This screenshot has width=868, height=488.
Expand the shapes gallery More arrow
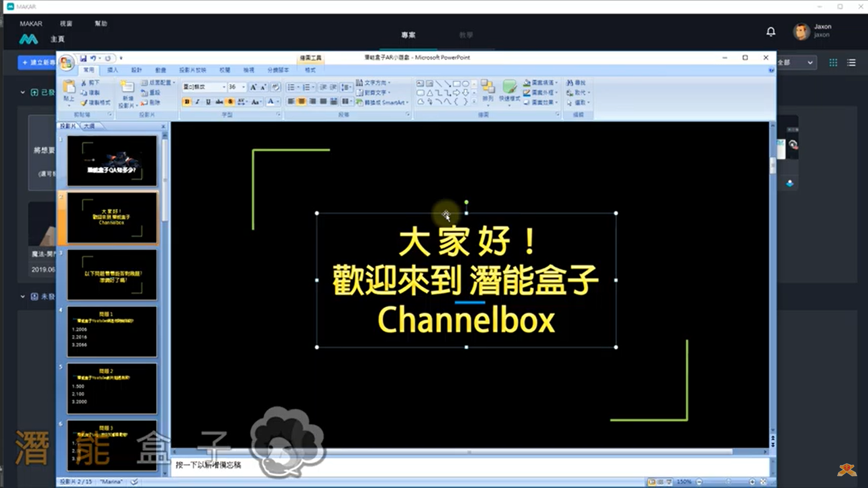click(x=474, y=102)
